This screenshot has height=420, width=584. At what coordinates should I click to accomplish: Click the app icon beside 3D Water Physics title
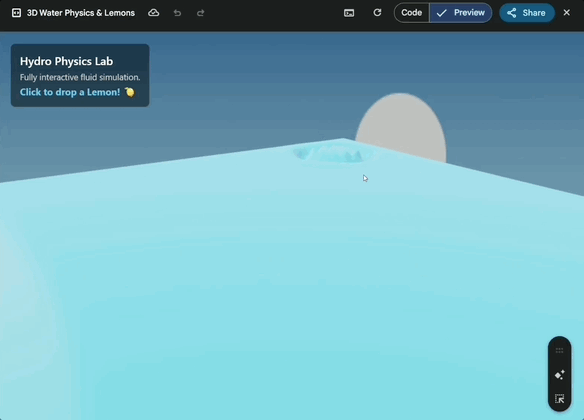point(16,13)
